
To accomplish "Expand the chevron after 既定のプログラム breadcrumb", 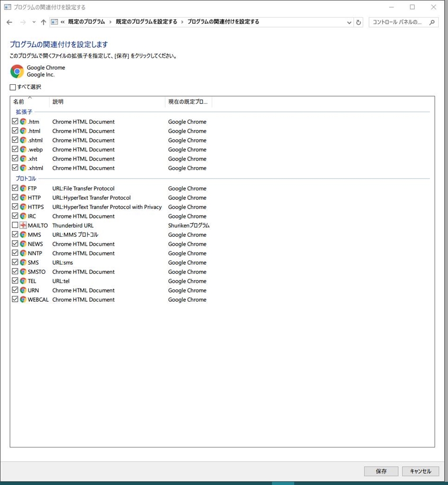I will coord(110,22).
